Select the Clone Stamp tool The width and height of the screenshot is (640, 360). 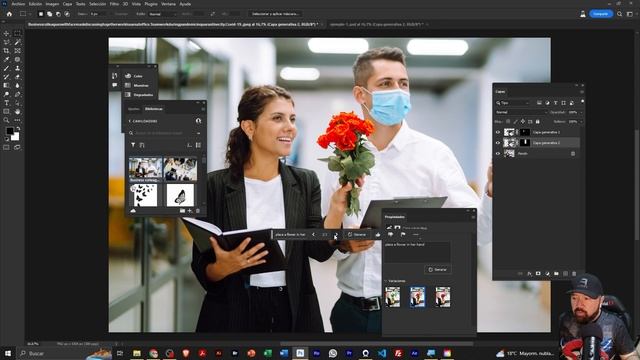coord(17,68)
